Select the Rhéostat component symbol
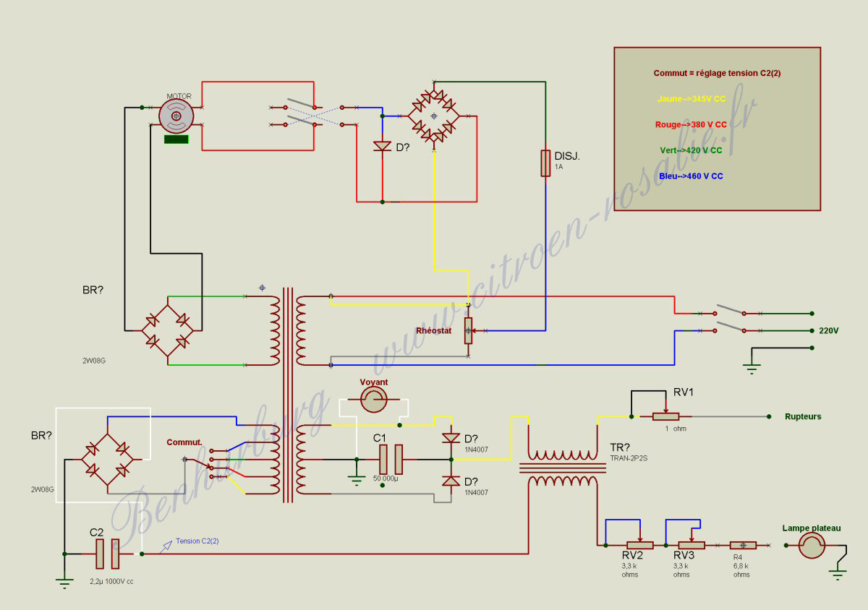This screenshot has width=868, height=610. click(469, 331)
